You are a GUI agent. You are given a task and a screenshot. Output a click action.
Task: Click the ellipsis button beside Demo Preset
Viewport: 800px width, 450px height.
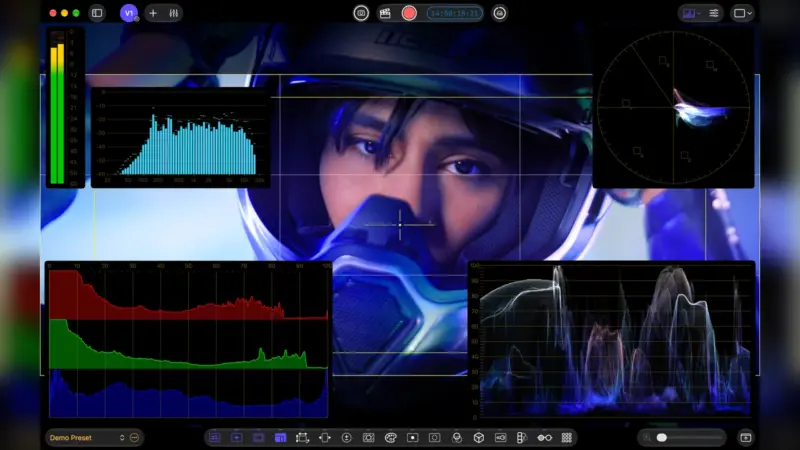click(135, 438)
